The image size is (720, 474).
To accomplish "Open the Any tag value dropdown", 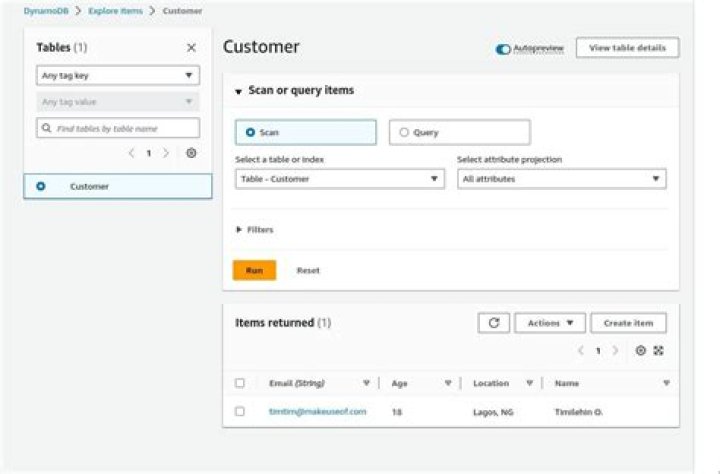I will tap(118, 102).
